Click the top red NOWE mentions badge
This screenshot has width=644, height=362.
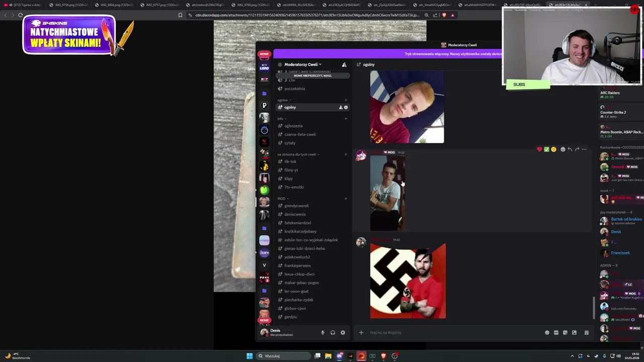(x=264, y=54)
